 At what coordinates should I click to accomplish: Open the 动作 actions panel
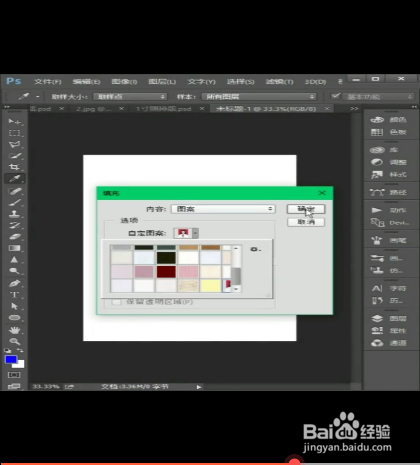point(389,210)
